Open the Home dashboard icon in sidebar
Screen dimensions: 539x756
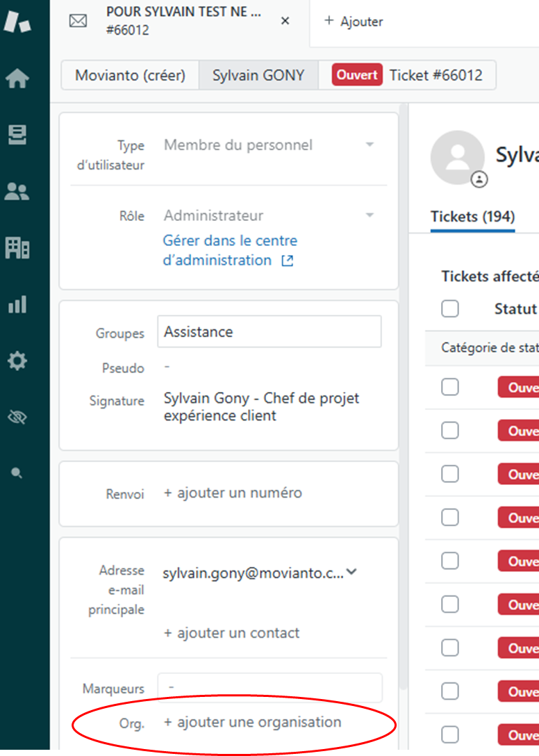pos(17,79)
